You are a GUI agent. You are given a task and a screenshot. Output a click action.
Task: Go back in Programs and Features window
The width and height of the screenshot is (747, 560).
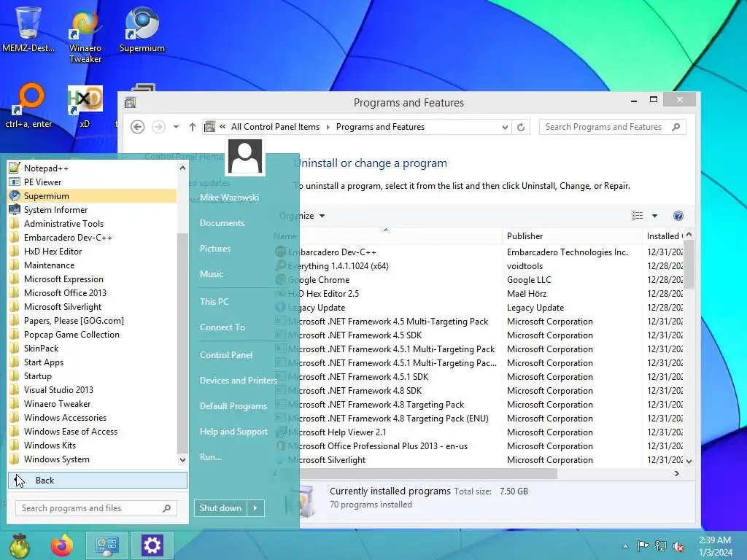[138, 127]
